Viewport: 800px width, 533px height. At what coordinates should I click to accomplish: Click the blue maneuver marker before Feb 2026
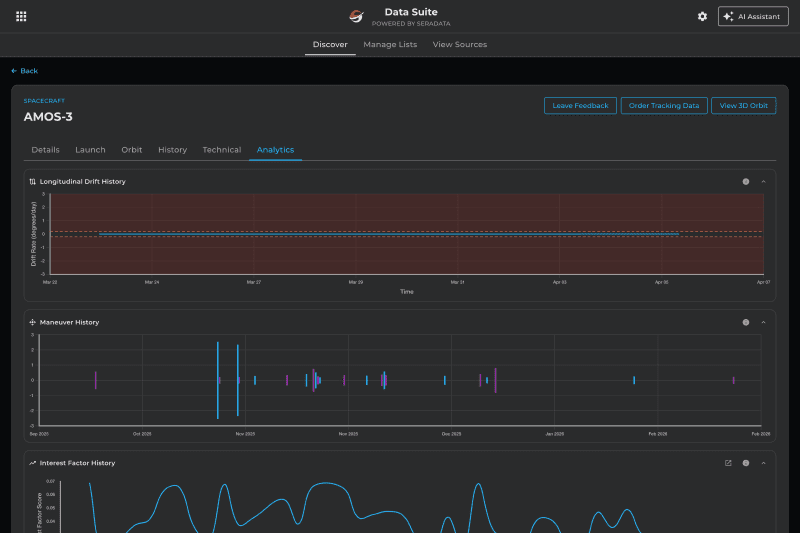(x=634, y=380)
